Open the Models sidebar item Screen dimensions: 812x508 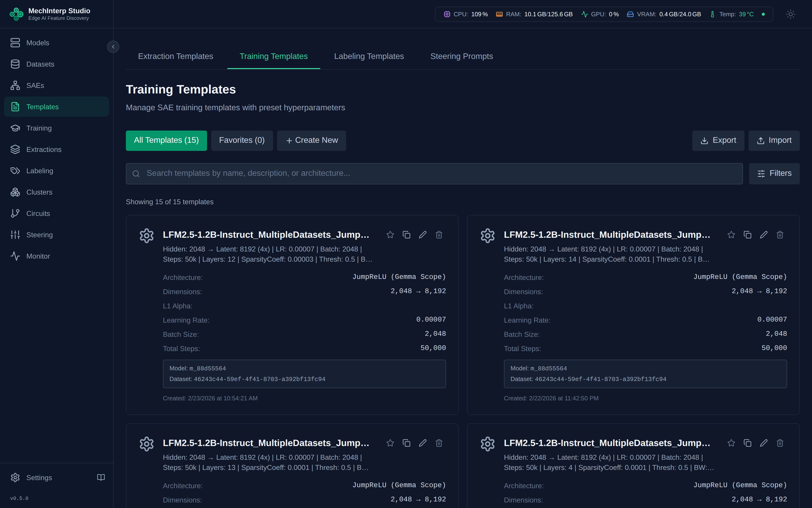(56, 43)
